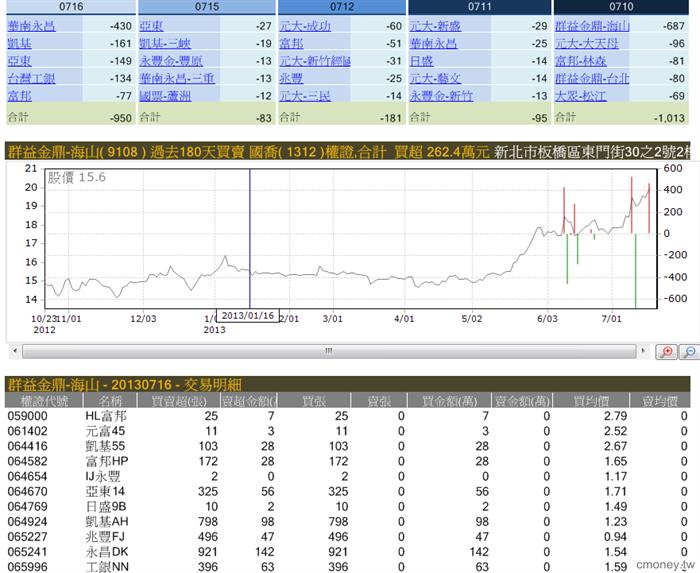Sort by 買均價 column header
Image resolution: width=700 pixels, height=573 pixels.
pyautogui.click(x=591, y=400)
